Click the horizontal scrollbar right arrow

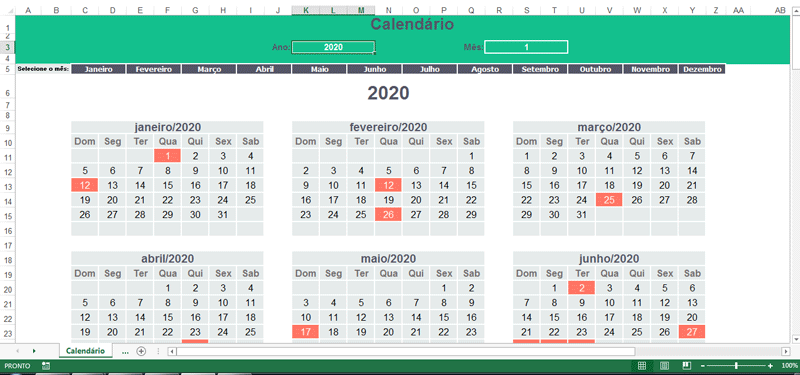(786, 351)
